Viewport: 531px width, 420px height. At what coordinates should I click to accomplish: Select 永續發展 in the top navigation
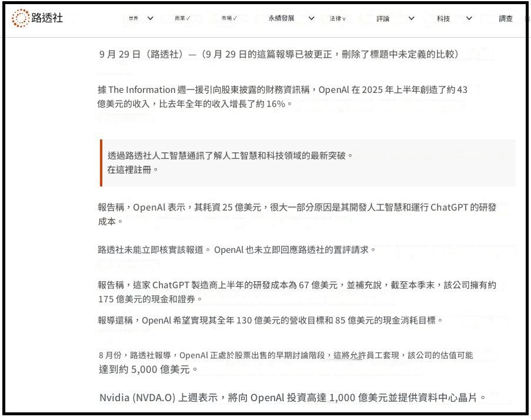pyautogui.click(x=281, y=18)
